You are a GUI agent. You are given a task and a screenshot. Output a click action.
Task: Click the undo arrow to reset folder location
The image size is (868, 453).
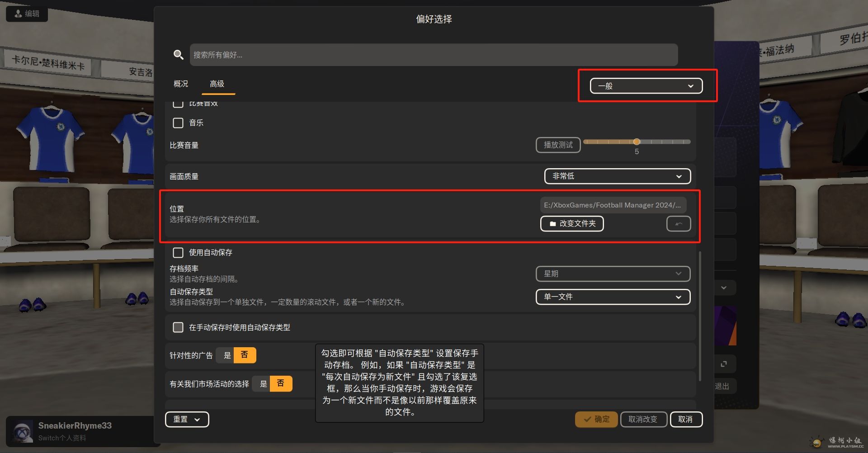pyautogui.click(x=678, y=224)
